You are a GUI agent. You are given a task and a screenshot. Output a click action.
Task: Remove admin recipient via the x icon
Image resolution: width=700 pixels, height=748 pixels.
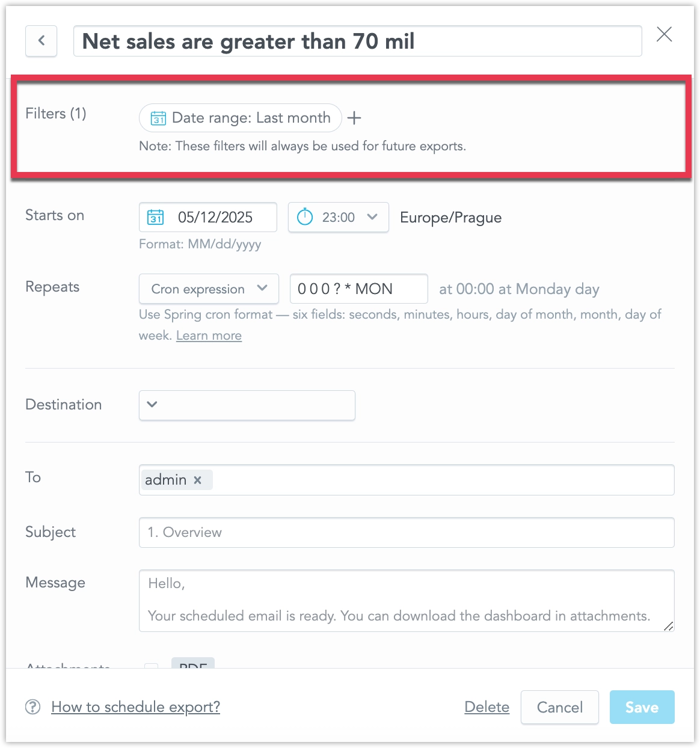point(198,480)
